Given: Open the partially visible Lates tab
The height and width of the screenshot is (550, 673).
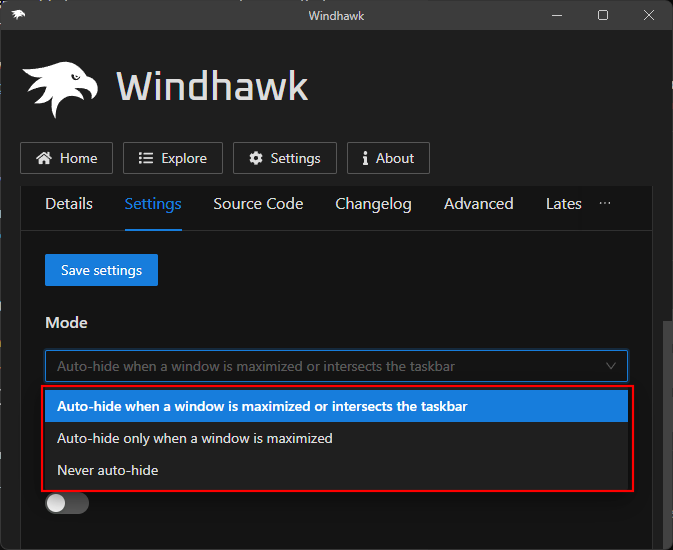Looking at the screenshot, I should click(x=564, y=204).
